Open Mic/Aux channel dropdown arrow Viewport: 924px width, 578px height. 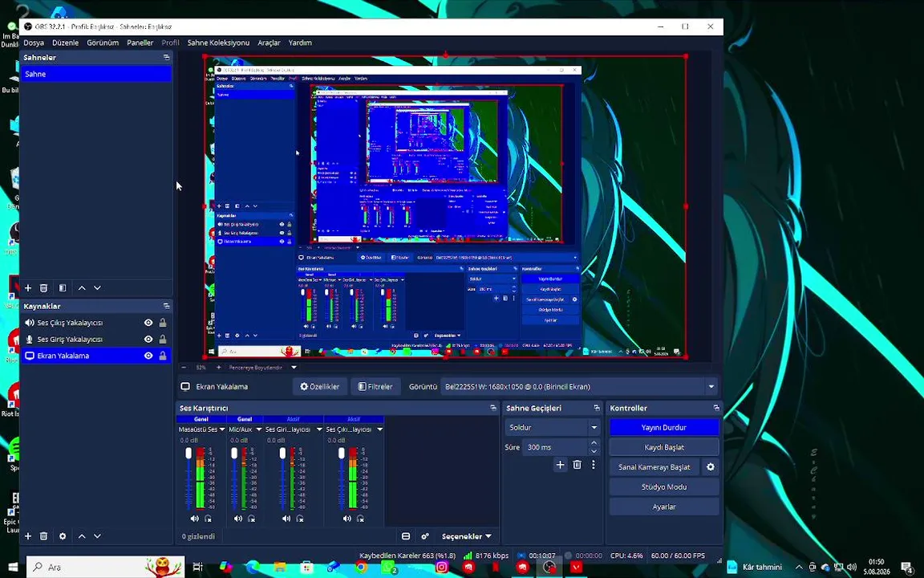point(259,429)
